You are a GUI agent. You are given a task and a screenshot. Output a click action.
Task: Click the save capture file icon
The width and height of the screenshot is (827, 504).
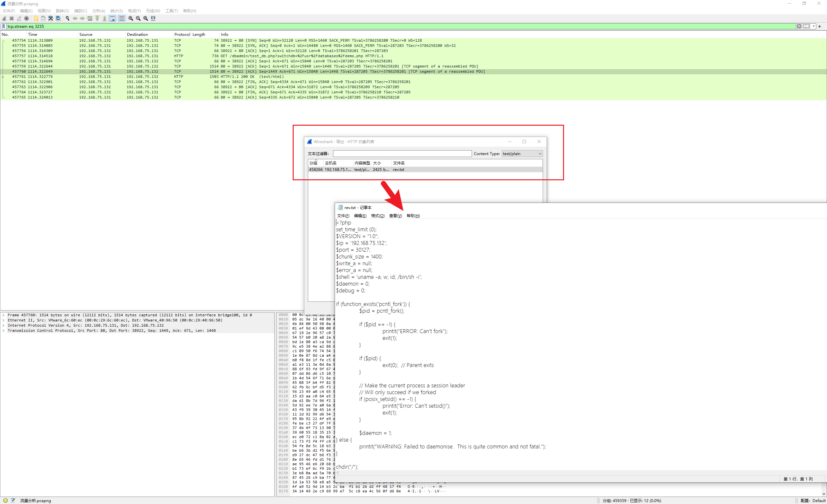[x=43, y=18]
